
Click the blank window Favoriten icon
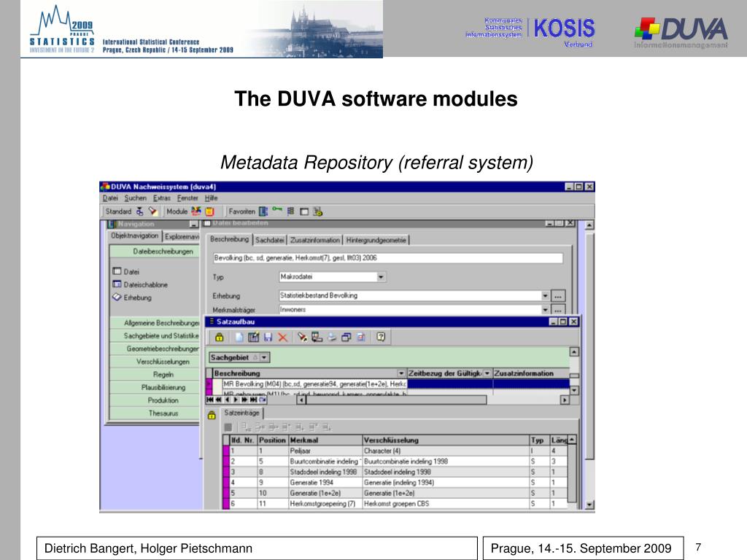304,211
